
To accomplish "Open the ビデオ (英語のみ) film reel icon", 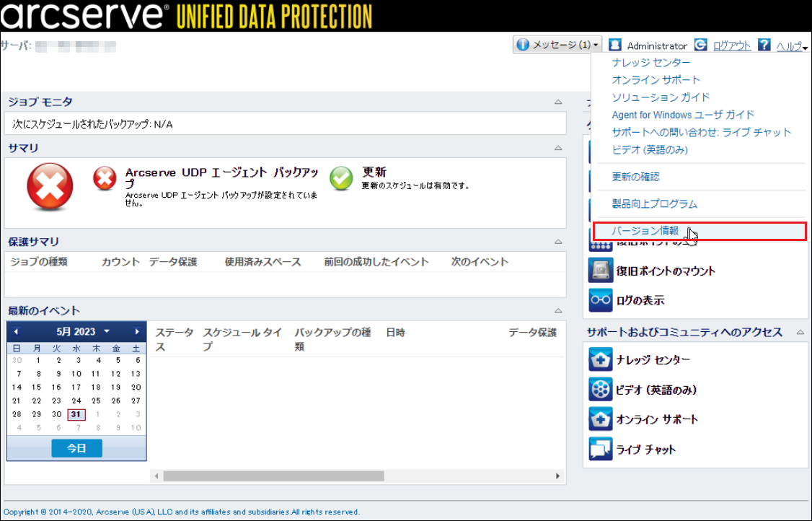I will coord(601,390).
